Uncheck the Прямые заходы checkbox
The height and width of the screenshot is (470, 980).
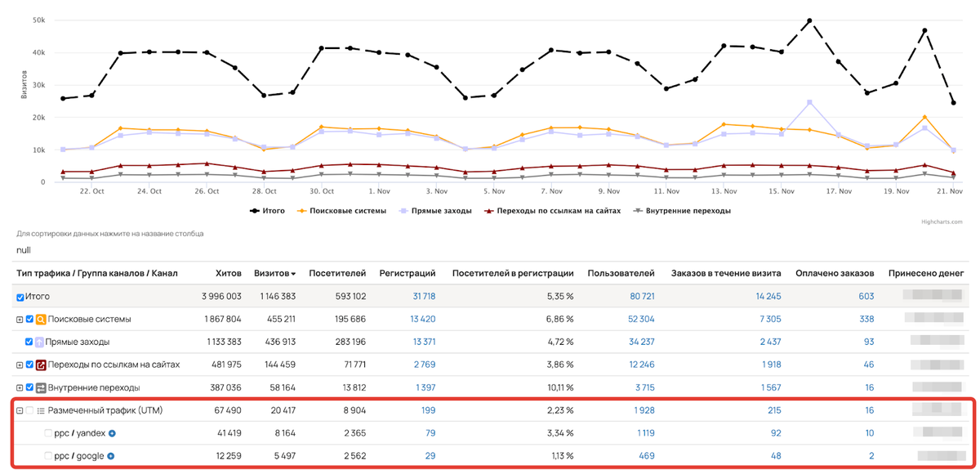tap(30, 342)
